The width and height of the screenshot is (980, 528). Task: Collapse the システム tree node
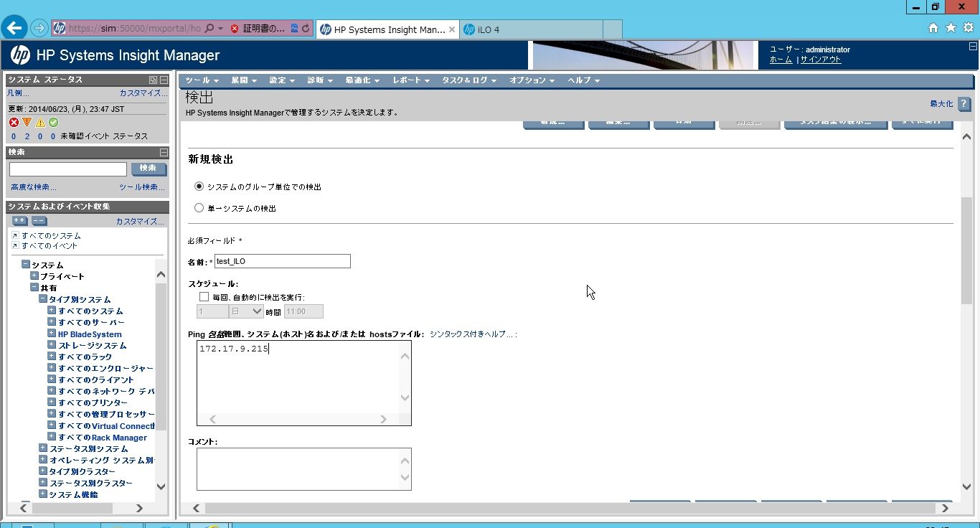26,265
